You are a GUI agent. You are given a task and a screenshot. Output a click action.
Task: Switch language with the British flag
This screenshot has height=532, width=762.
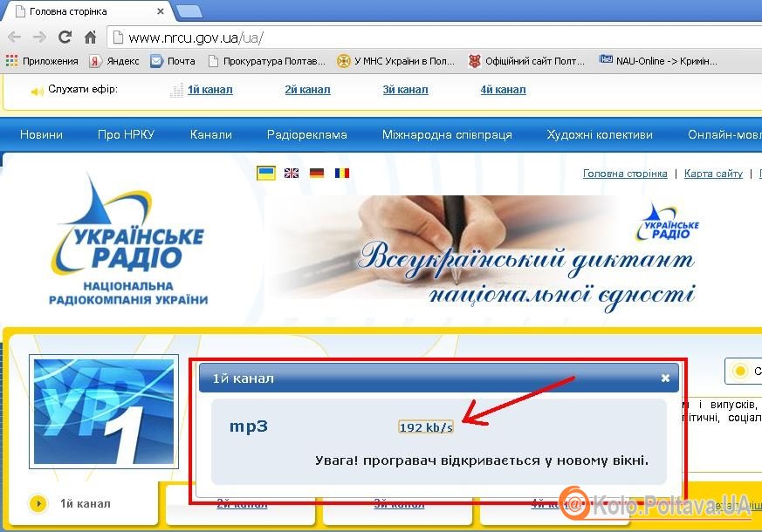[292, 173]
